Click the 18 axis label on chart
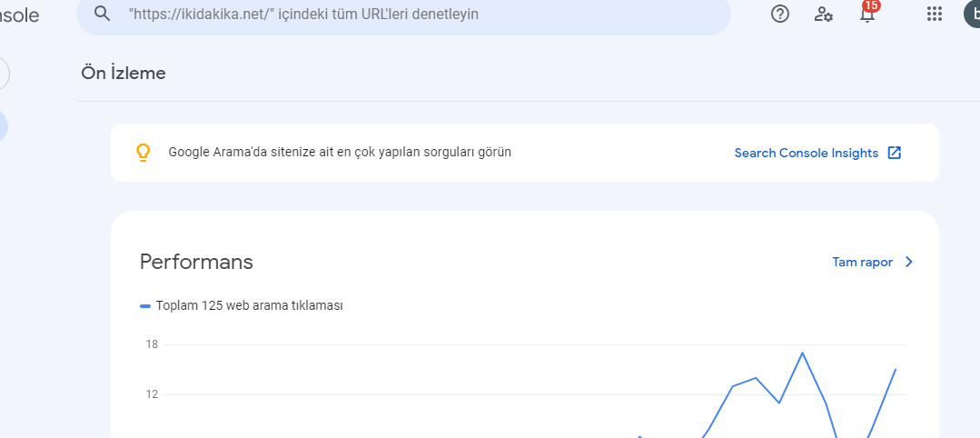Viewport: 980px width, 438px height. point(152,344)
